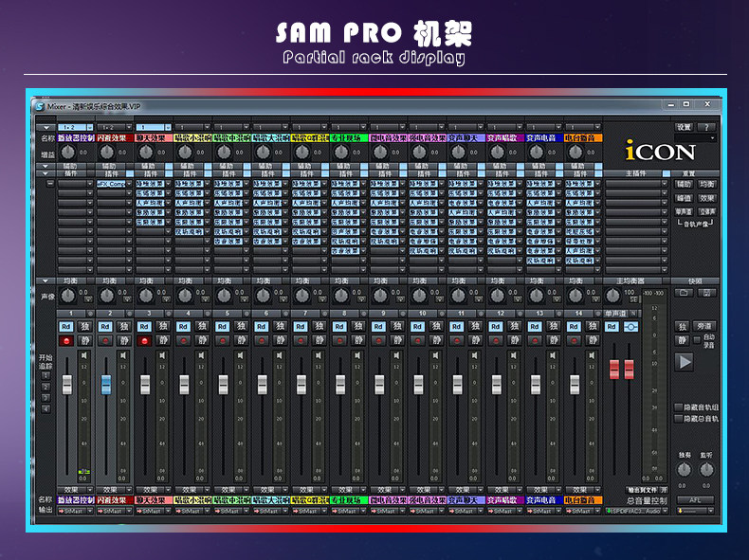Select the pink channel 3 name label at top

[154, 138]
